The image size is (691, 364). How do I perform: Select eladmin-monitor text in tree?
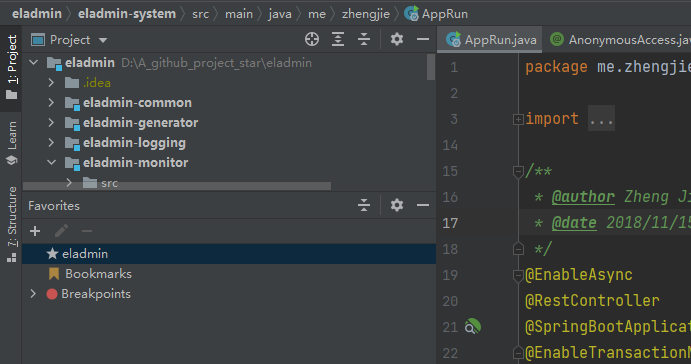point(136,163)
